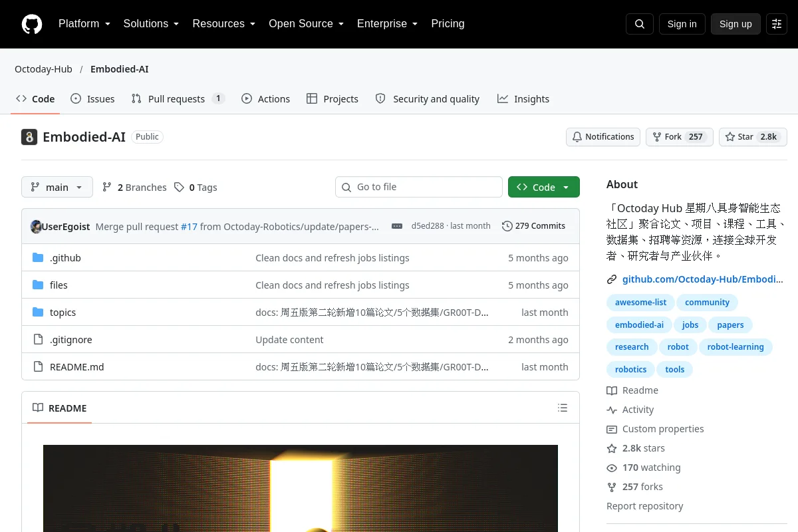Screen dimensions: 798x532
Task: Open the Platform menu
Action: tap(84, 24)
